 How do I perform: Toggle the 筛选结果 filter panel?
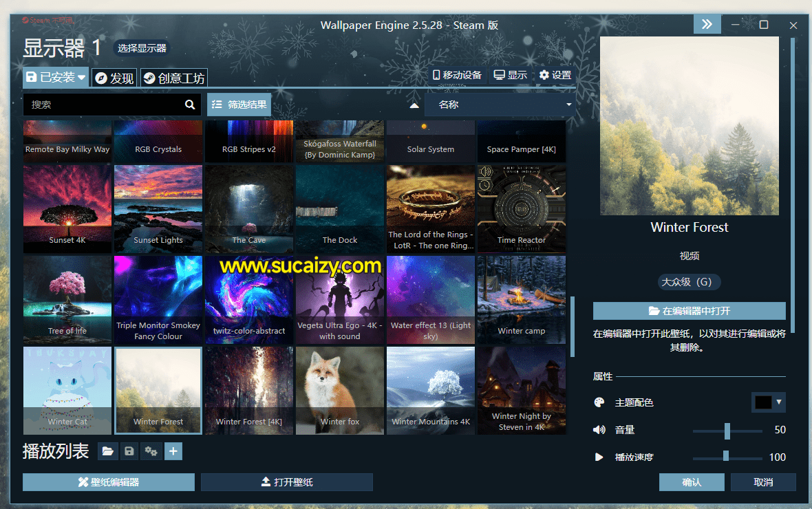[x=239, y=105]
